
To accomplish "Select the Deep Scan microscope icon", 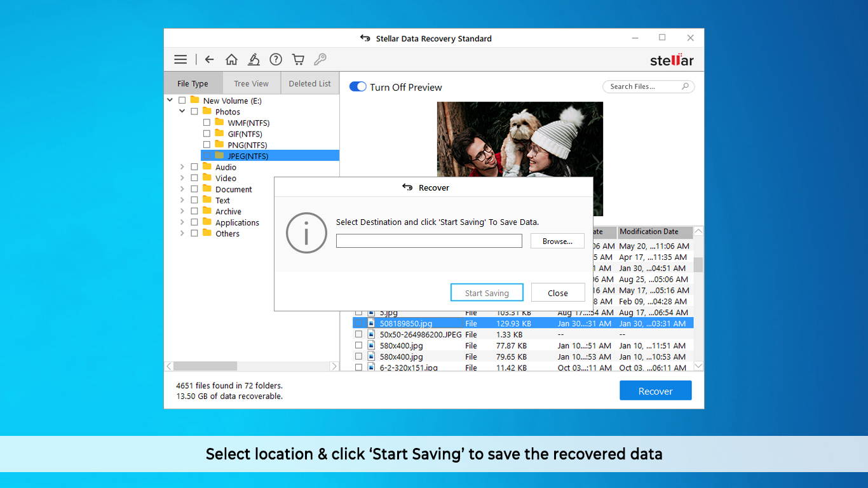I will click(x=254, y=58).
